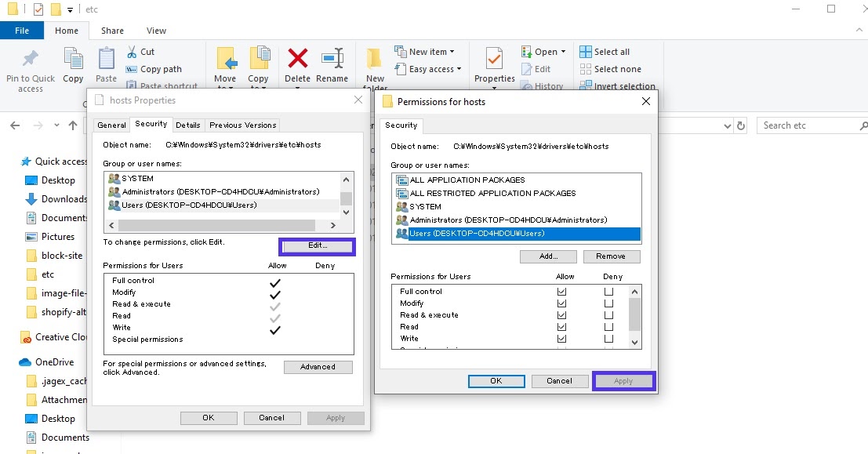Uncheck the Allow checkbox for Write

click(x=561, y=338)
